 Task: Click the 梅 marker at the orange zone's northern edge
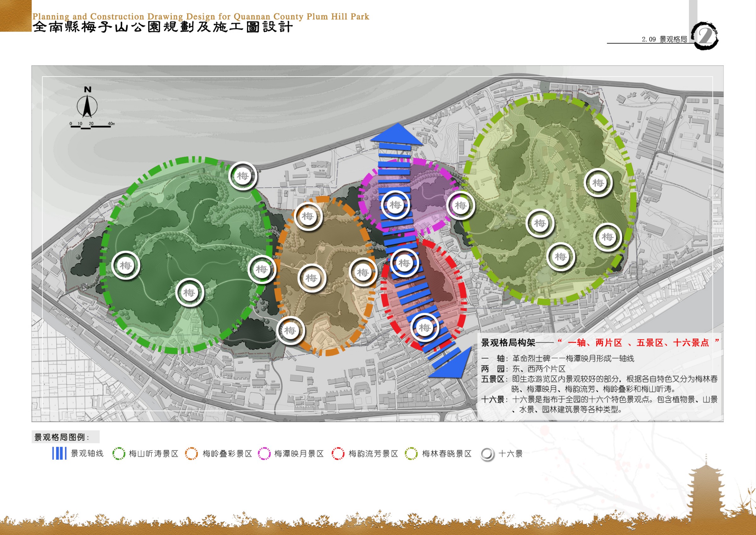pos(307,216)
